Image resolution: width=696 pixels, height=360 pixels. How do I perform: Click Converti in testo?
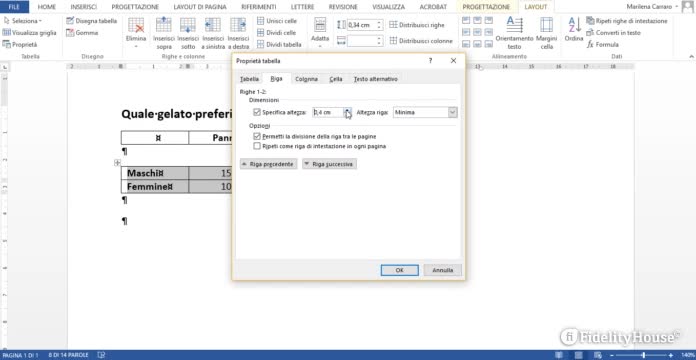[x=613, y=32]
